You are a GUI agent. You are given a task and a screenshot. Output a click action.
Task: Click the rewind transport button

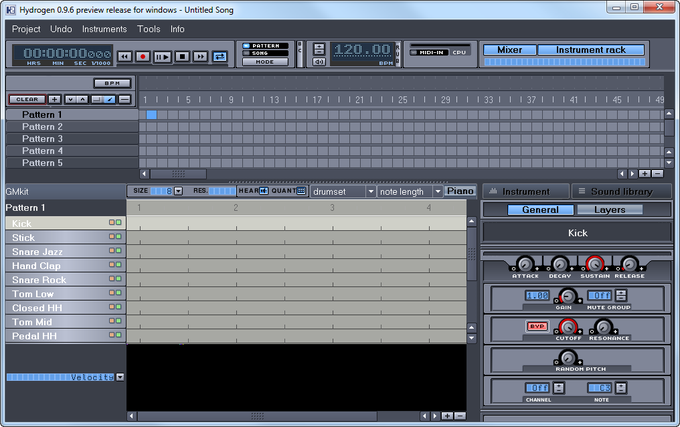pyautogui.click(x=125, y=56)
